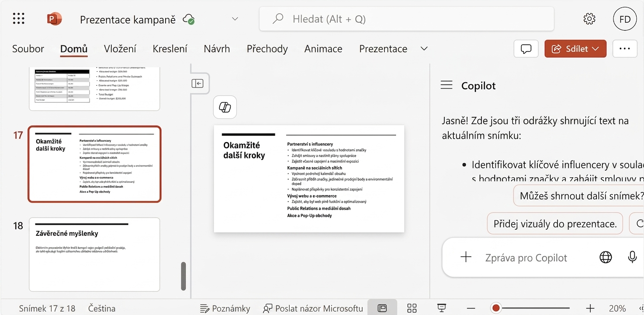644x315 pixels.
Task: Open the Přechody tab
Action: [x=267, y=49]
